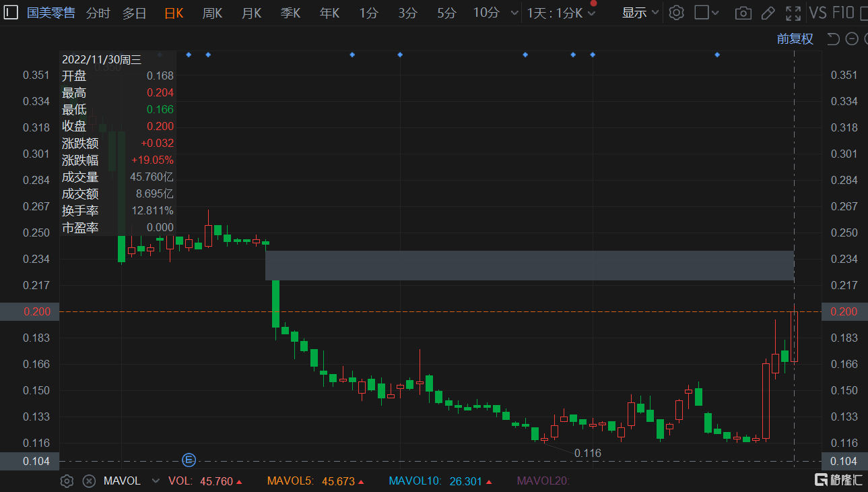The image size is (868, 492).
Task: Click the latest red candlestick at 0.200
Action: [x=795, y=336]
